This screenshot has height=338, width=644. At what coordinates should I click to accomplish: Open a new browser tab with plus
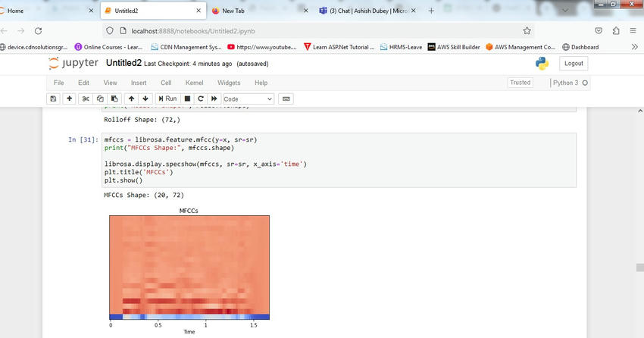pyautogui.click(x=431, y=11)
